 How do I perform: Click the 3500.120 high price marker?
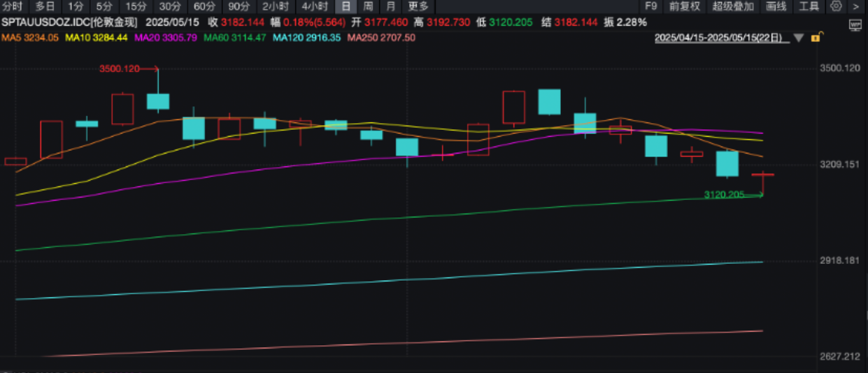pos(119,68)
